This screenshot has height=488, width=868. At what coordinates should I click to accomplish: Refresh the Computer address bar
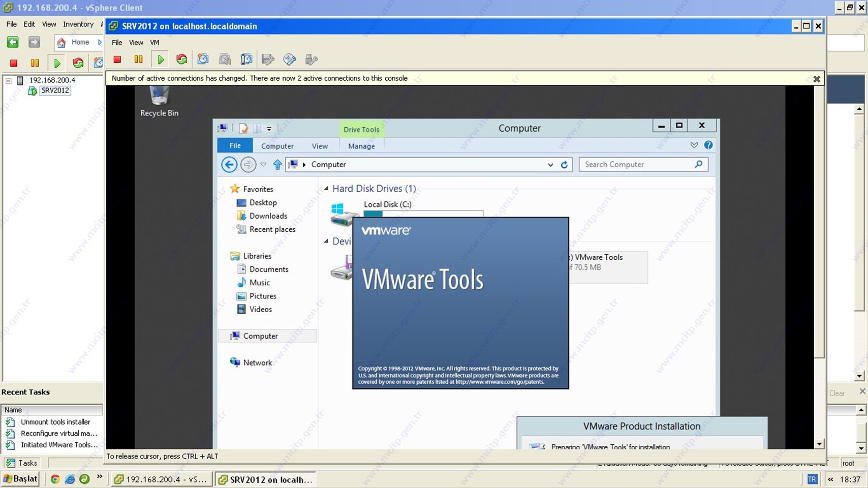[x=564, y=165]
